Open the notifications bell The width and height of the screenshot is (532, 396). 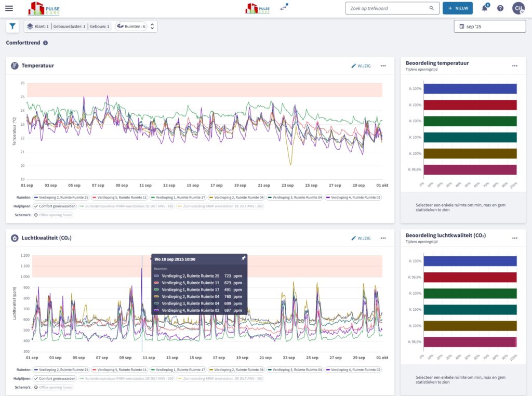485,8
